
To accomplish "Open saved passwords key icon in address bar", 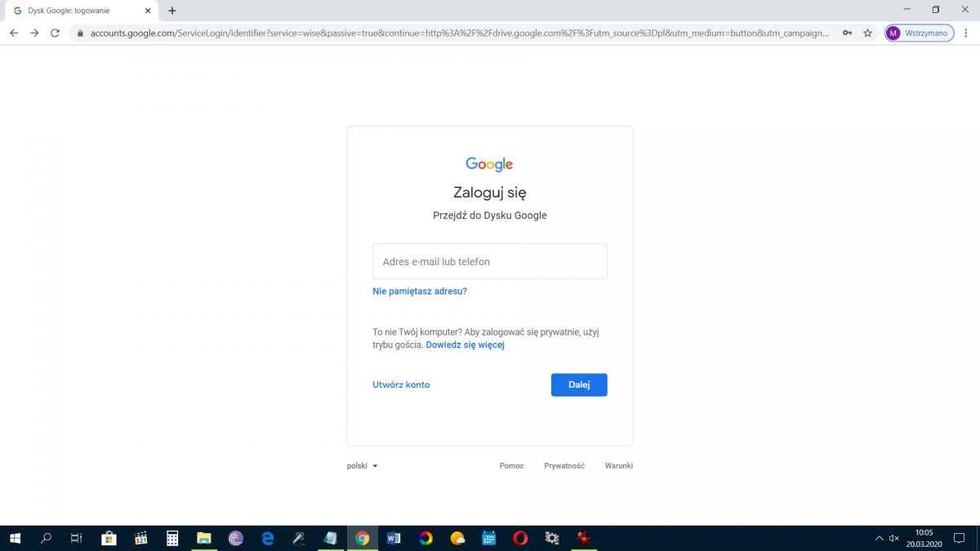I will pyautogui.click(x=847, y=33).
